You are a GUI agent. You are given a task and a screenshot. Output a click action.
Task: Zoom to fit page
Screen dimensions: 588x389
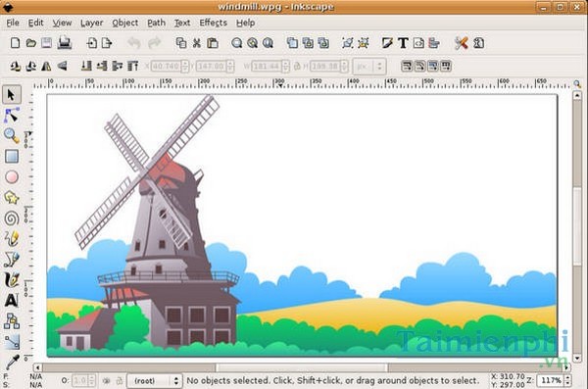(x=268, y=43)
